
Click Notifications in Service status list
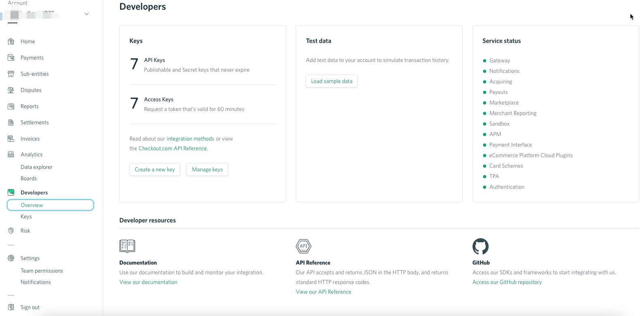[x=504, y=71]
